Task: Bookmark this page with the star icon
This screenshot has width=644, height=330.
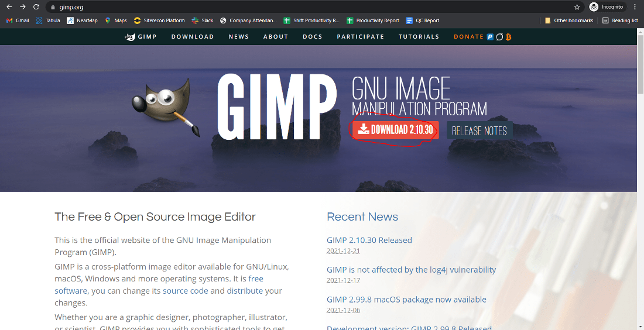Action: [577, 7]
